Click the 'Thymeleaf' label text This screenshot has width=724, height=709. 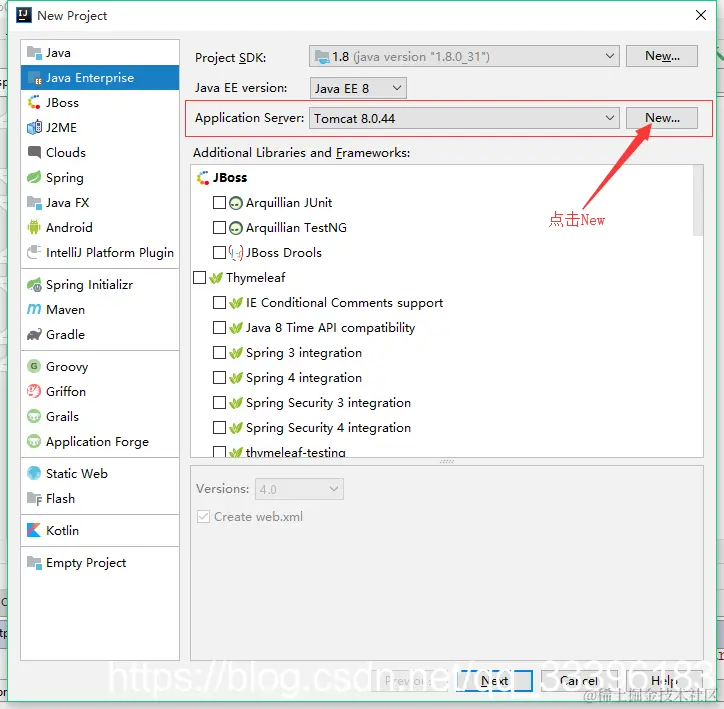[255, 277]
